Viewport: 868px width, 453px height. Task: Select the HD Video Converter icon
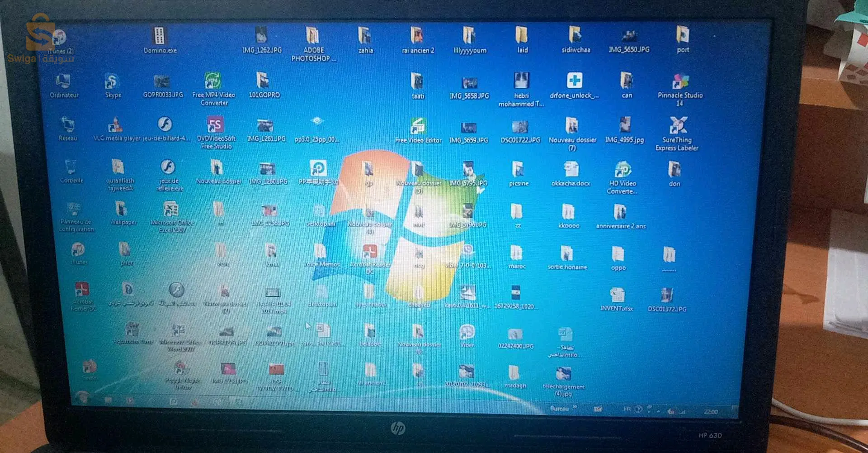[623, 171]
